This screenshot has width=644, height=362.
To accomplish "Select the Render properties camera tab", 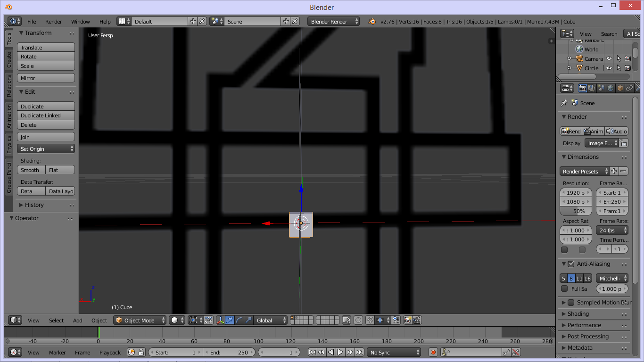I will [582, 89].
